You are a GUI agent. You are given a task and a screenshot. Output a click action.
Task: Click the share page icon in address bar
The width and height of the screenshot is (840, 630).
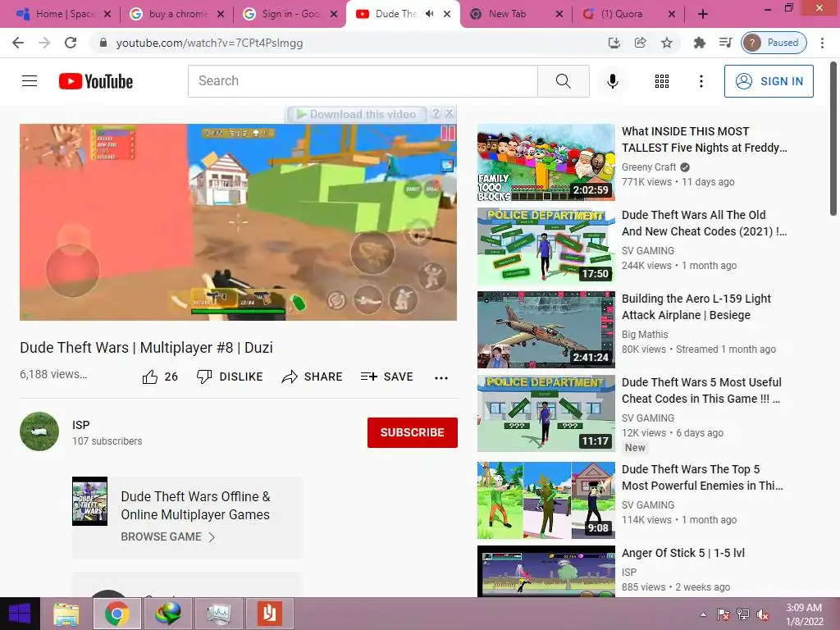tap(640, 43)
